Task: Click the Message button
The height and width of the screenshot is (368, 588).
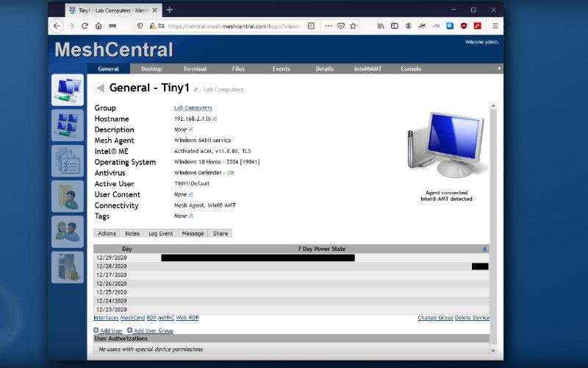Action: tap(193, 233)
